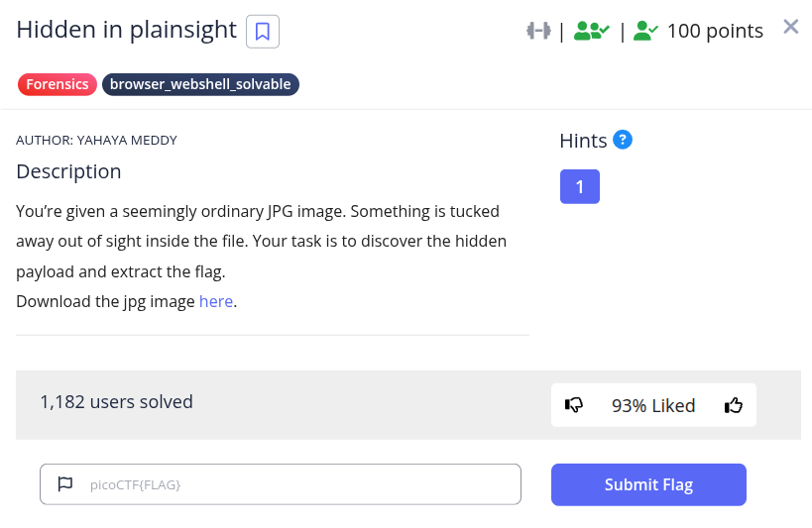This screenshot has width=812, height=528.
Task: Click the group users checkmark icon
Action: pyautogui.click(x=592, y=31)
